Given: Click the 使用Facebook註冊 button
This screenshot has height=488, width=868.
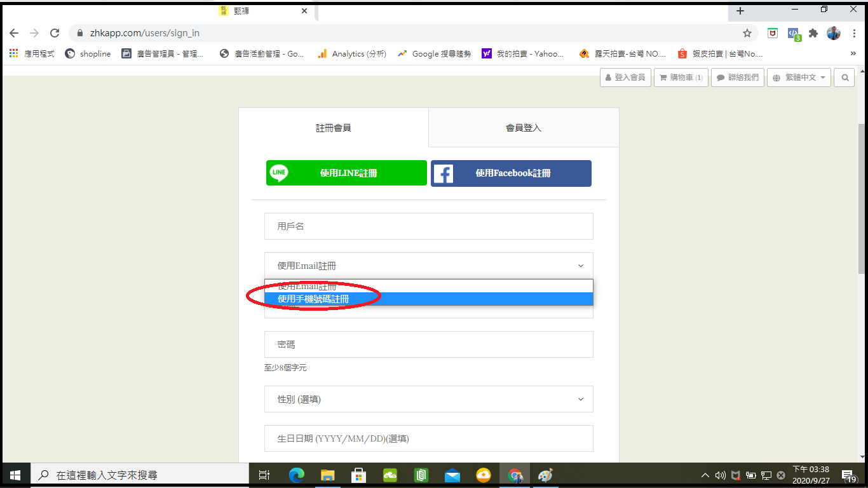Looking at the screenshot, I should [x=511, y=173].
